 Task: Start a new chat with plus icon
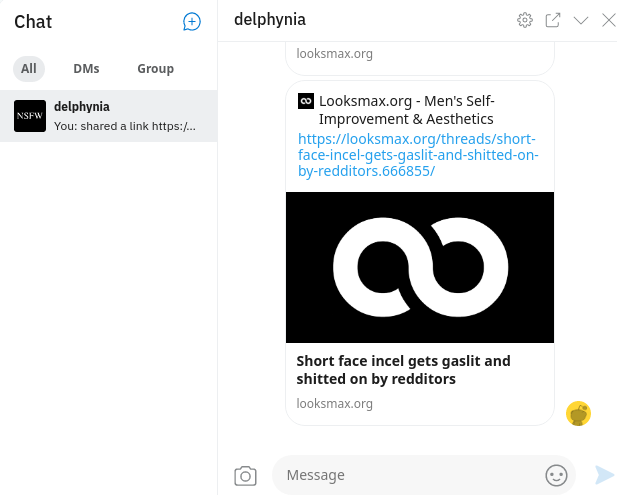[192, 21]
